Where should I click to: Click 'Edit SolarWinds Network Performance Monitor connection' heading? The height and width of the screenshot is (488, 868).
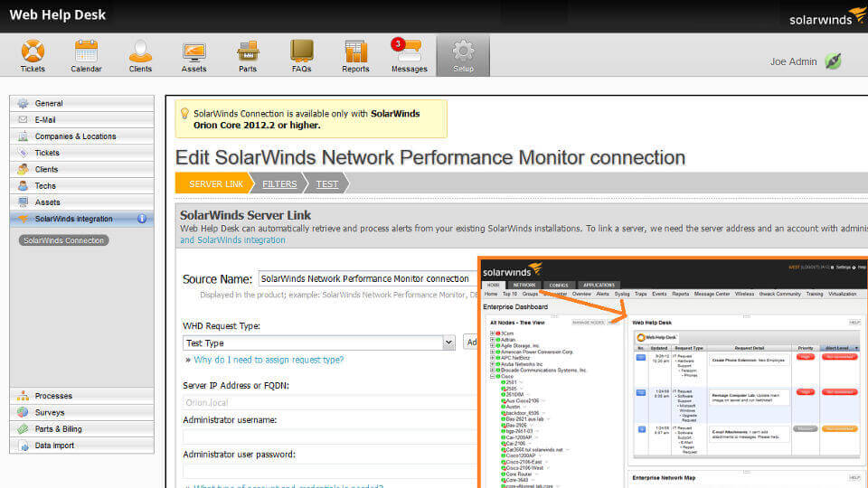pyautogui.click(x=430, y=157)
